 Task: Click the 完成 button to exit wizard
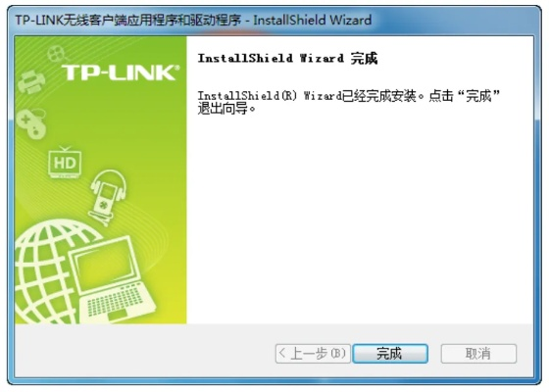[x=390, y=354]
